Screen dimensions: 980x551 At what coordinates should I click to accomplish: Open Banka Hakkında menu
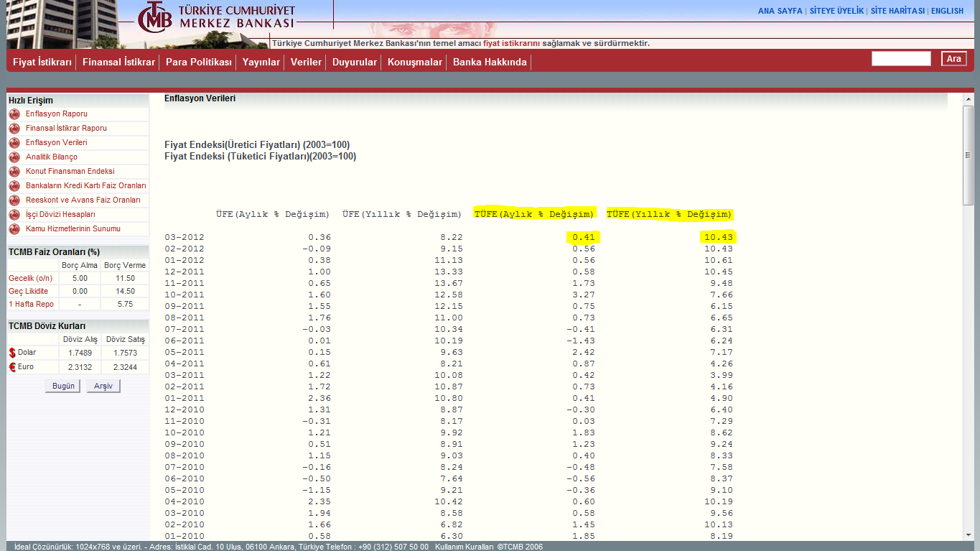[x=490, y=62]
